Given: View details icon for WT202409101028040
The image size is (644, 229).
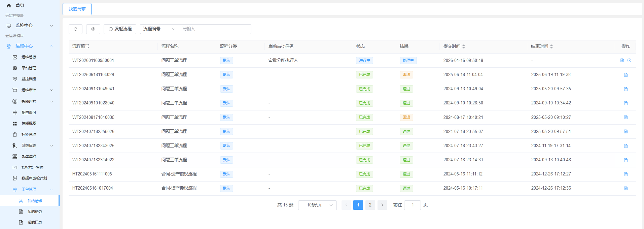Looking at the screenshot, I should coord(626,103).
